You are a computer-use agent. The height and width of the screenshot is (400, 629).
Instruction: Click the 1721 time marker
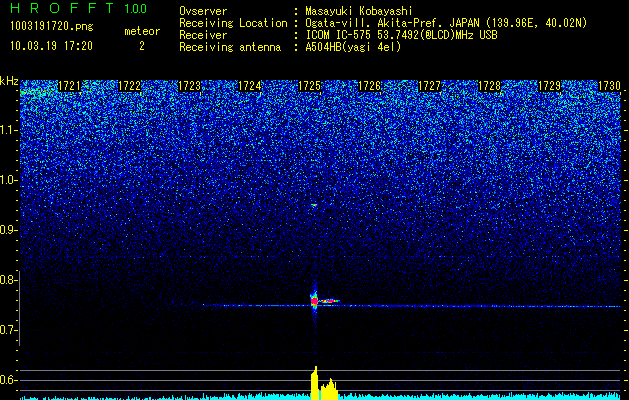(69, 86)
